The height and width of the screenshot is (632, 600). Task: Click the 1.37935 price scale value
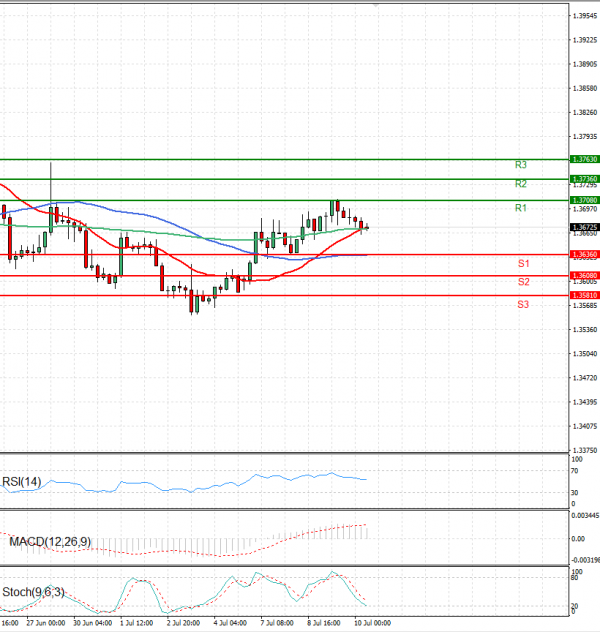[x=585, y=137]
